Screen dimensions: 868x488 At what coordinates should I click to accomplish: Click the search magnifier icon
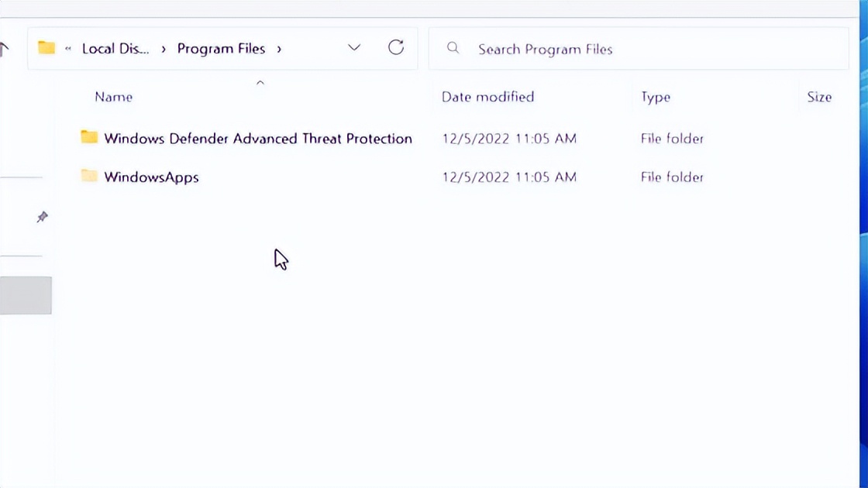click(x=453, y=48)
